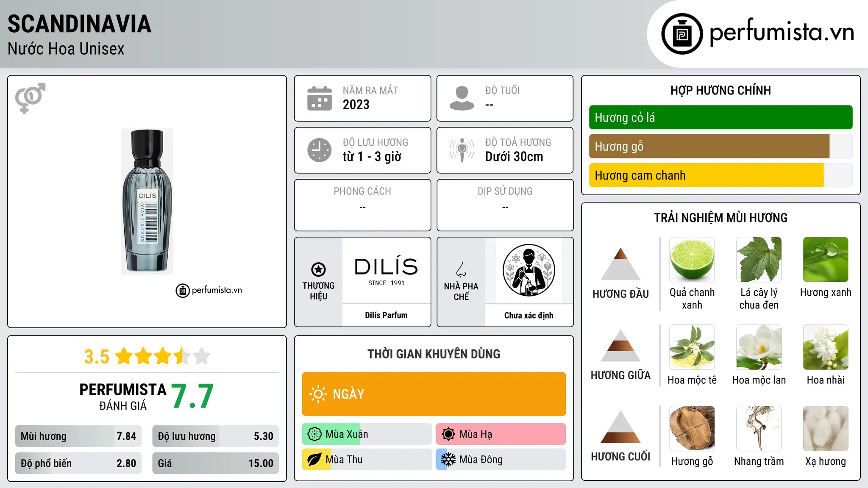Click the perfumista.vn site name in header
This screenshot has height=488, width=868.
pos(782,33)
